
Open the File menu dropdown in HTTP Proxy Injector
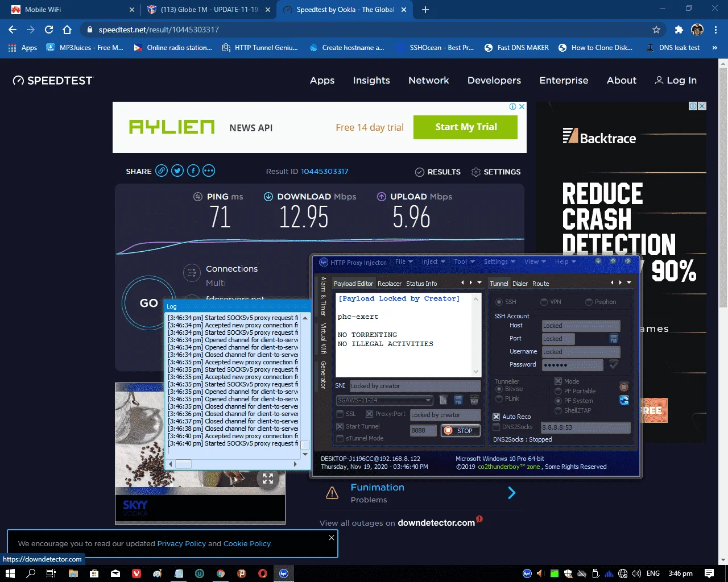[404, 261]
